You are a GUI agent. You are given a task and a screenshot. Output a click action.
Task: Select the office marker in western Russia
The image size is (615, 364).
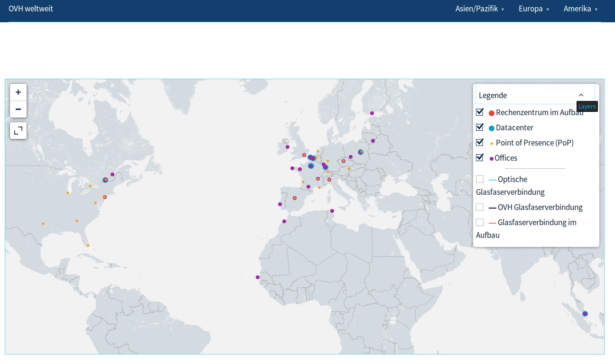pos(373,141)
